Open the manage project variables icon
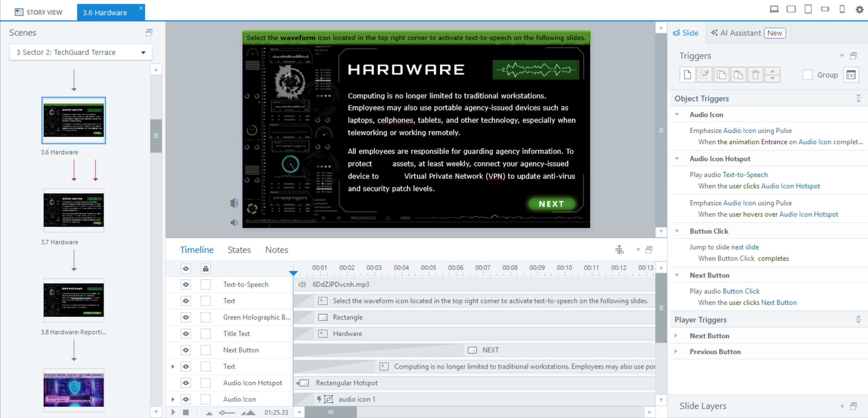Image resolution: width=868 pixels, height=418 pixels. coord(851,75)
